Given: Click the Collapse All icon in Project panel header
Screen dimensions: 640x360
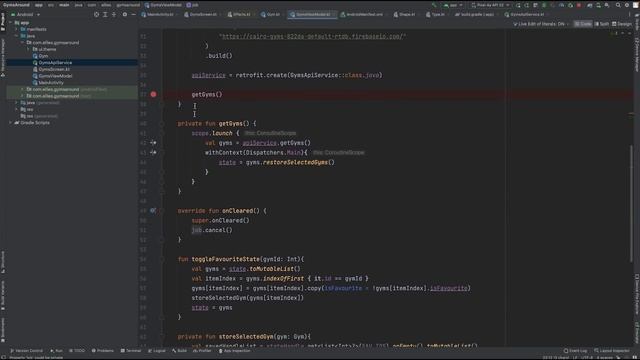Looking at the screenshot, I should [114, 14].
